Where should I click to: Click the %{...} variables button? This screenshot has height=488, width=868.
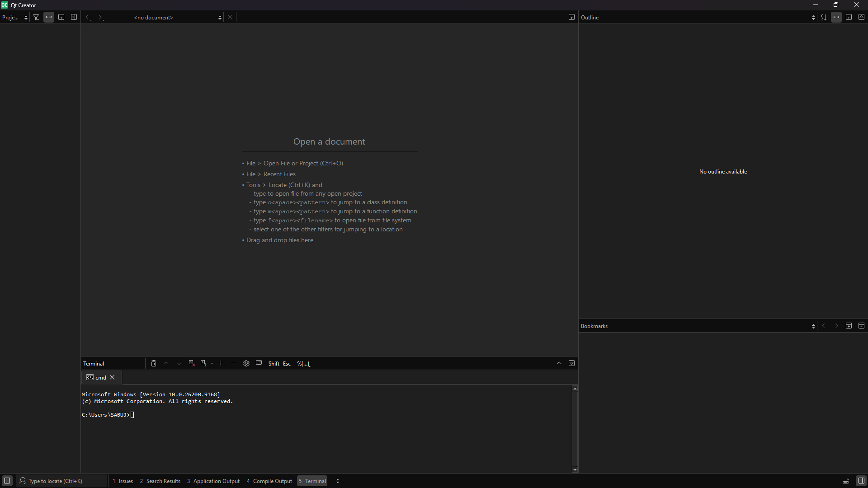(304, 363)
